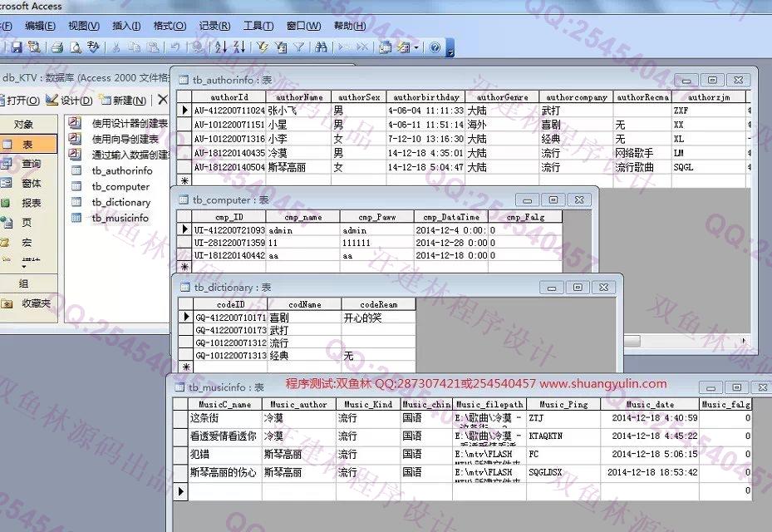Click the 打开(O) button in db_KTV window
Screen dimensions: 772x532
tap(20, 101)
